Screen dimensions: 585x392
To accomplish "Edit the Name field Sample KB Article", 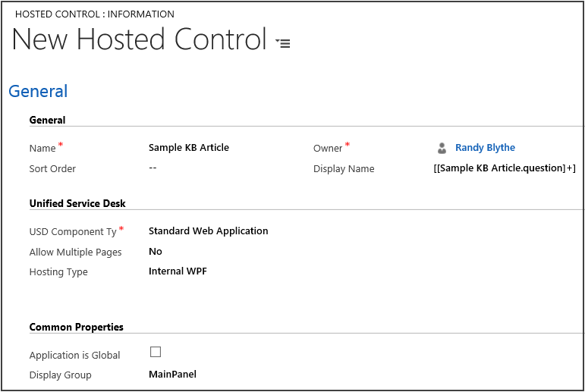I will tap(189, 147).
